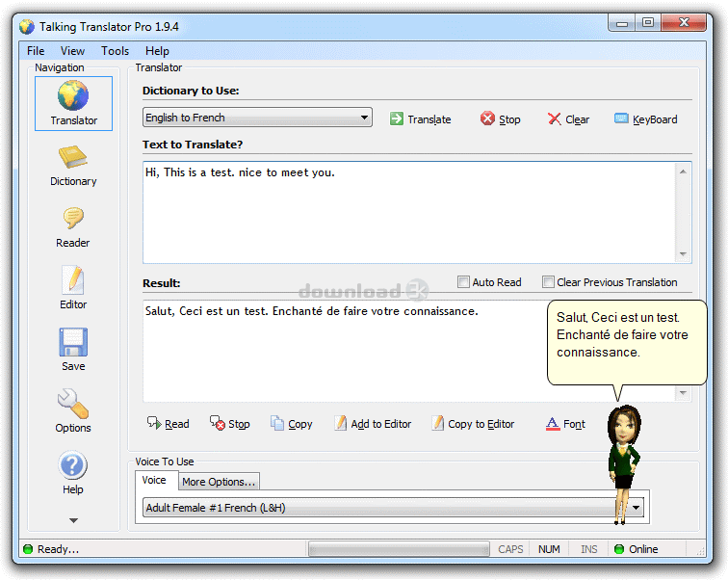Click the result box scroll down arrow
Image resolution: width=728 pixels, height=580 pixels.
click(x=683, y=393)
